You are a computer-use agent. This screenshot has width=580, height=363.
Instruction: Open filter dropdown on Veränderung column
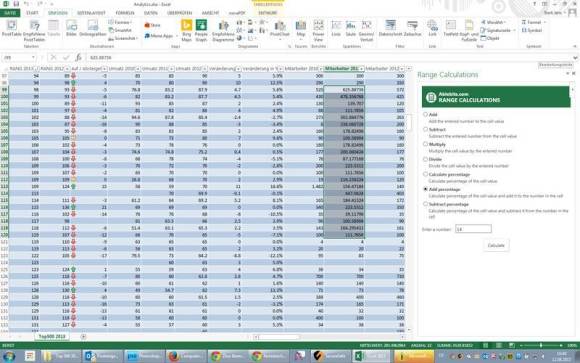click(x=238, y=69)
